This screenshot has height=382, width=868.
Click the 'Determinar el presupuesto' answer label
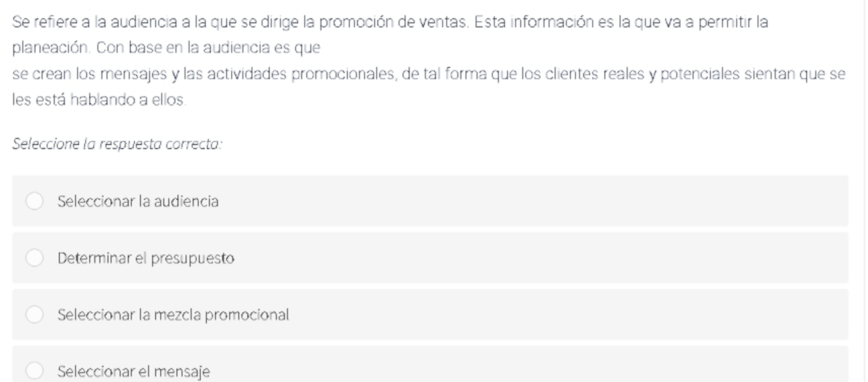point(146,258)
